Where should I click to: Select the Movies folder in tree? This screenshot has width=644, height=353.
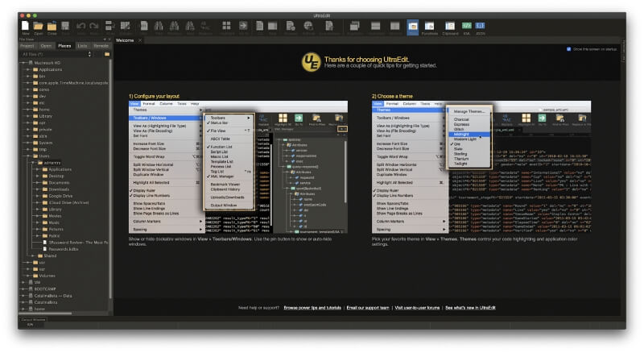(x=55, y=216)
